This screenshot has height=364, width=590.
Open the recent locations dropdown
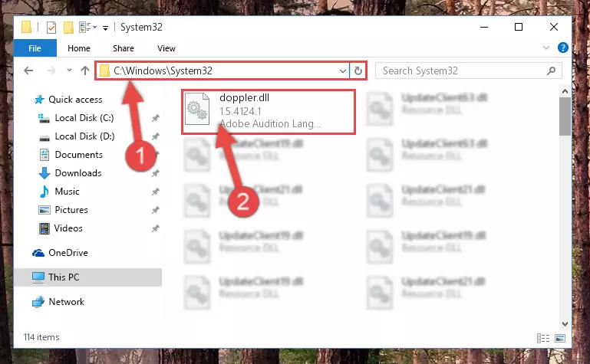69,71
